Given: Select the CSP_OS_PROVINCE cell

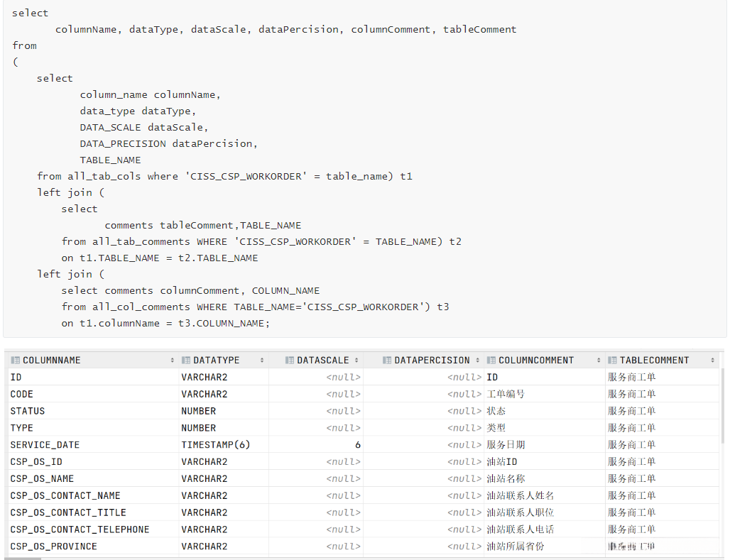Looking at the screenshot, I should pos(92,547).
